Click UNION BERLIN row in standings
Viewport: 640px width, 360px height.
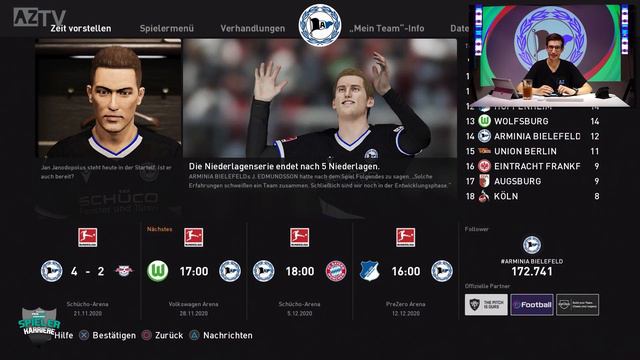point(533,151)
